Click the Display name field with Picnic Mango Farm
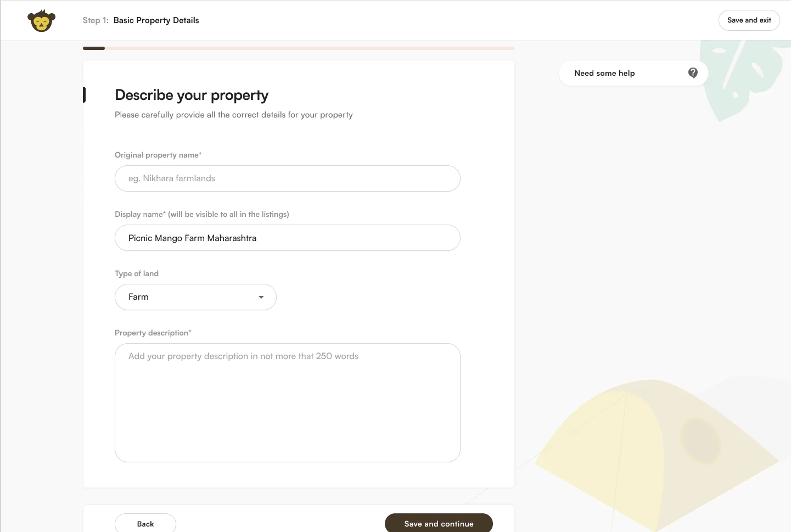The image size is (791, 532). click(x=287, y=238)
